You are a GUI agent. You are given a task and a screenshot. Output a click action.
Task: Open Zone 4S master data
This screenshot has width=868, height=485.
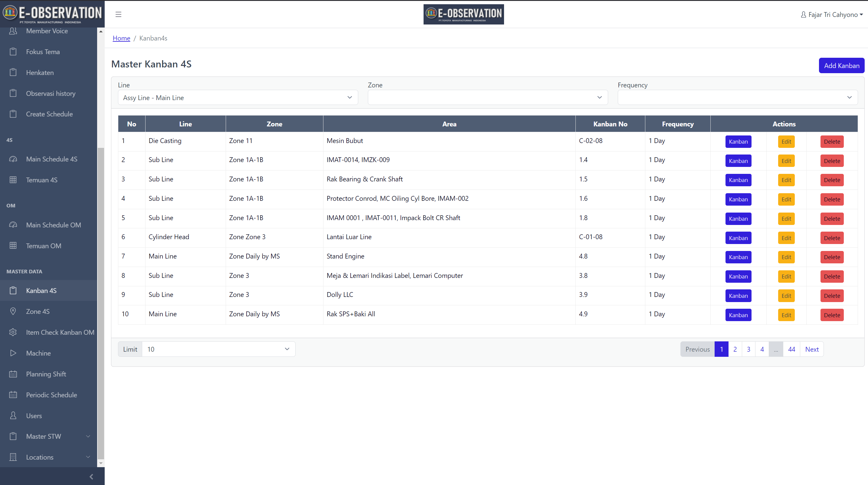coord(49,311)
